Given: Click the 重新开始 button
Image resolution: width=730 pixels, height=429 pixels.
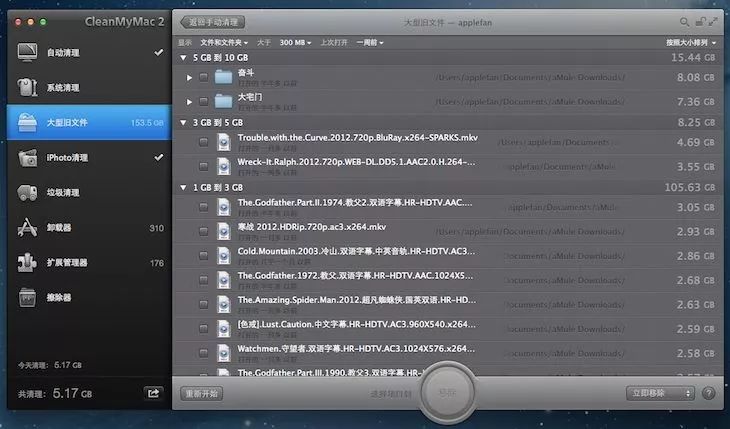Looking at the screenshot, I should [x=201, y=394].
